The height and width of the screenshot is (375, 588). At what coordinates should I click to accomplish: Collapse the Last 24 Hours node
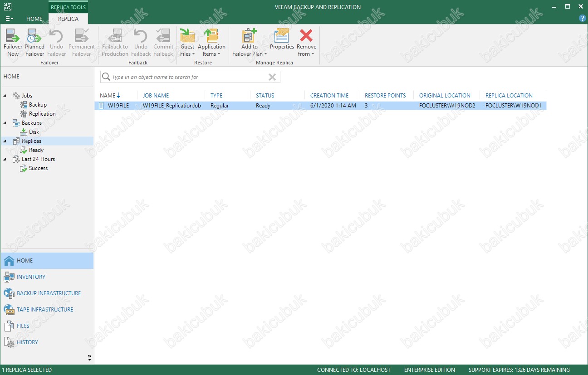point(5,159)
